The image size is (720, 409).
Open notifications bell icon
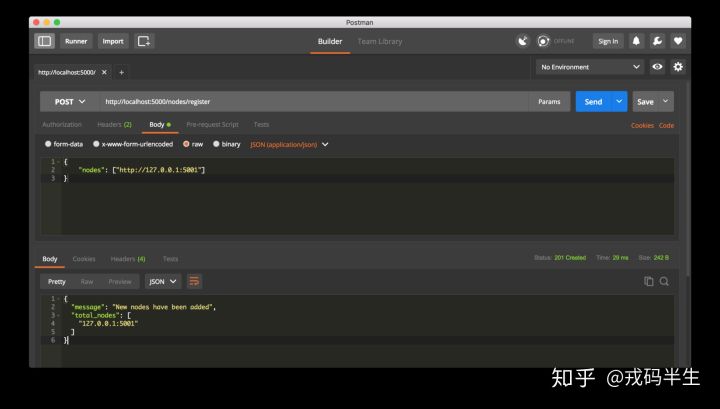tap(636, 41)
